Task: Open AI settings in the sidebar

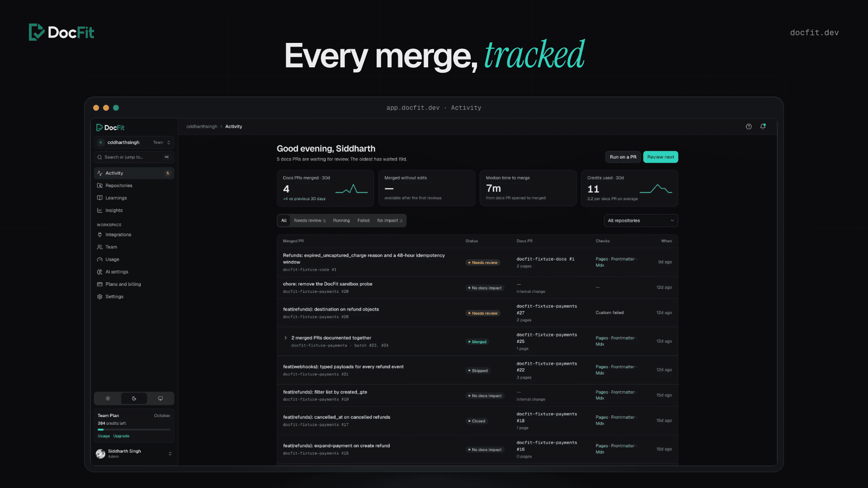Action: pos(134,272)
